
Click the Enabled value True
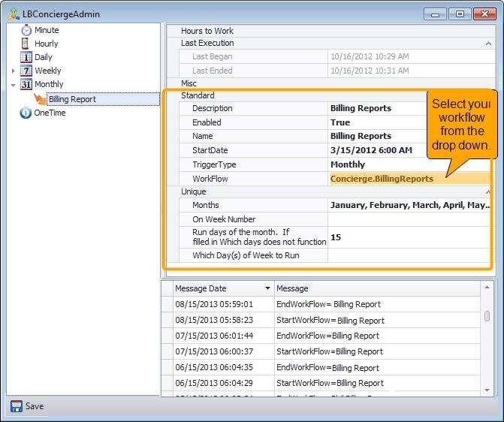pyautogui.click(x=340, y=122)
